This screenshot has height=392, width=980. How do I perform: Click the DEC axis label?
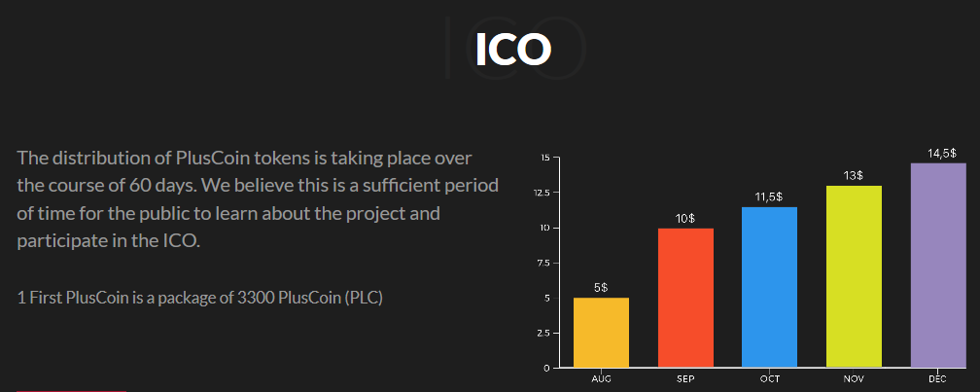tap(938, 379)
